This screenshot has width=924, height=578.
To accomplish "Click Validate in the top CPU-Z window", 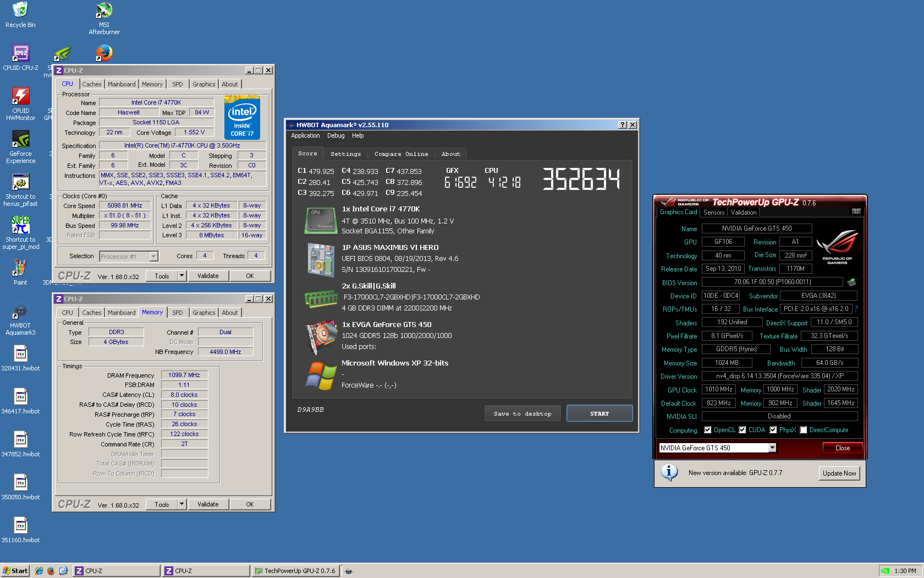I will [x=208, y=276].
